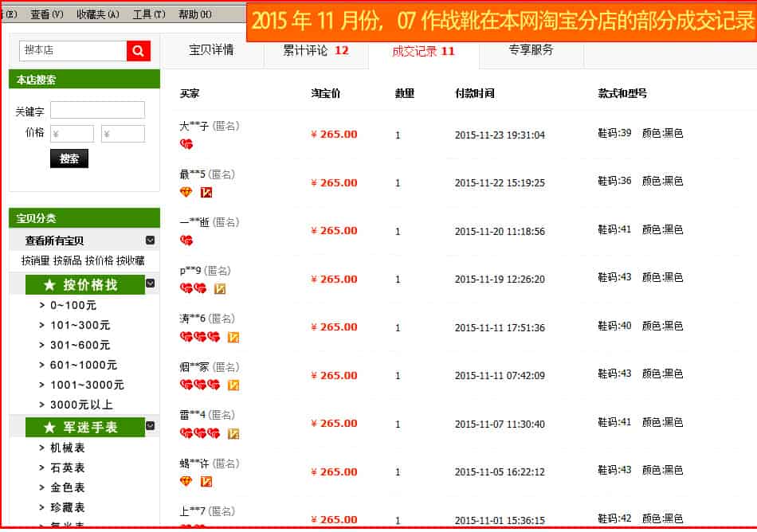Image resolution: width=757 pixels, height=532 pixels.
Task: Collapse the 军迷手表 section arrow
Action: coord(151,427)
